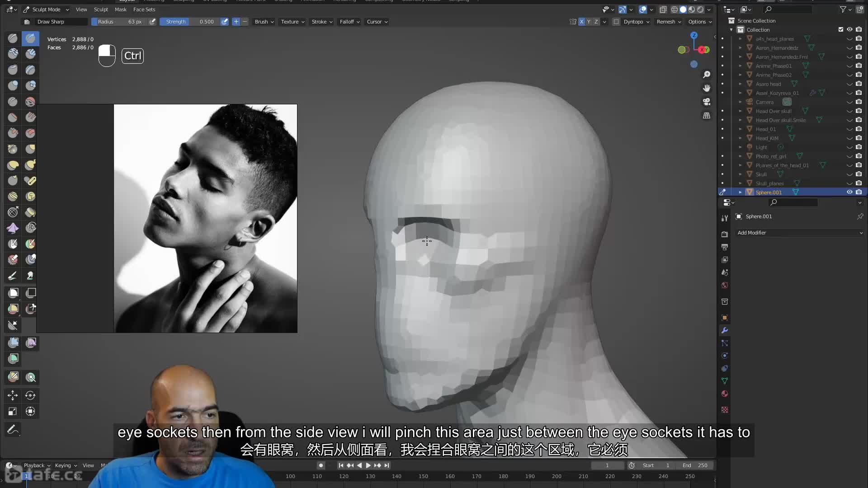868x488 pixels.
Task: Open the Sculpt menu
Action: 101,9
